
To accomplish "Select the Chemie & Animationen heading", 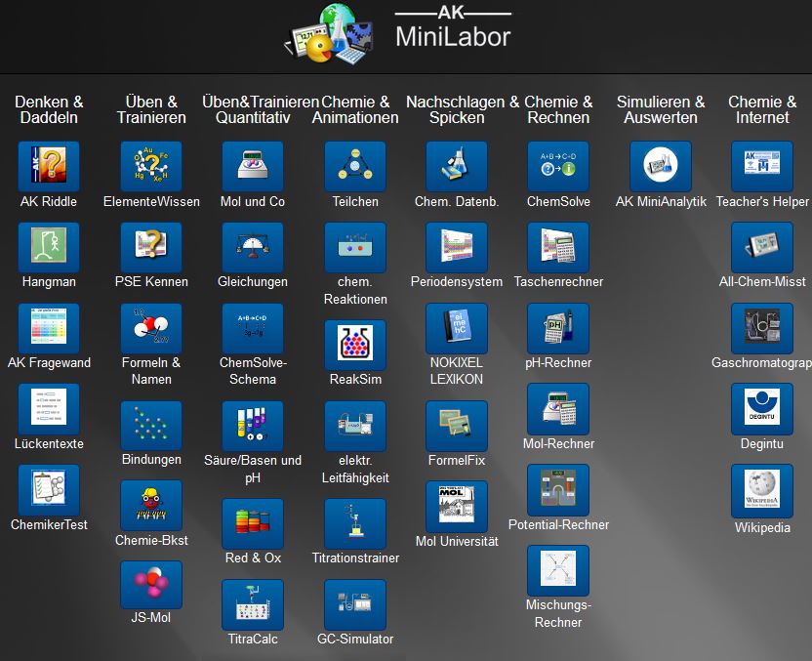I will coord(355,109).
